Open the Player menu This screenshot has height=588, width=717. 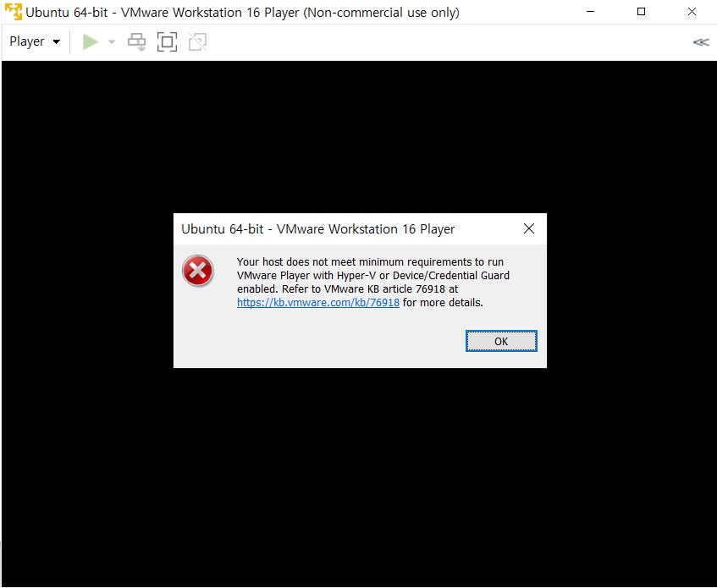[35, 41]
